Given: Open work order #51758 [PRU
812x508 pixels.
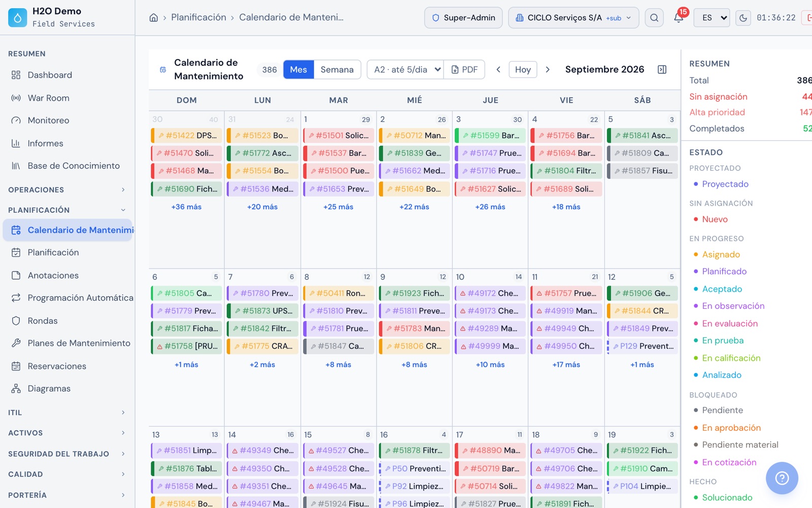Looking at the screenshot, I should coord(186,346).
